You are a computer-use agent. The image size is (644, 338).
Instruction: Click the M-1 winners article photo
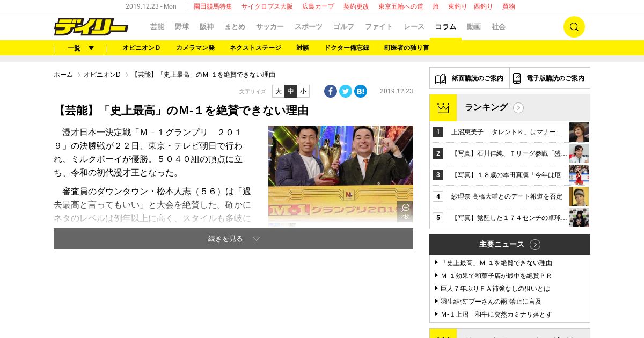[x=341, y=174]
